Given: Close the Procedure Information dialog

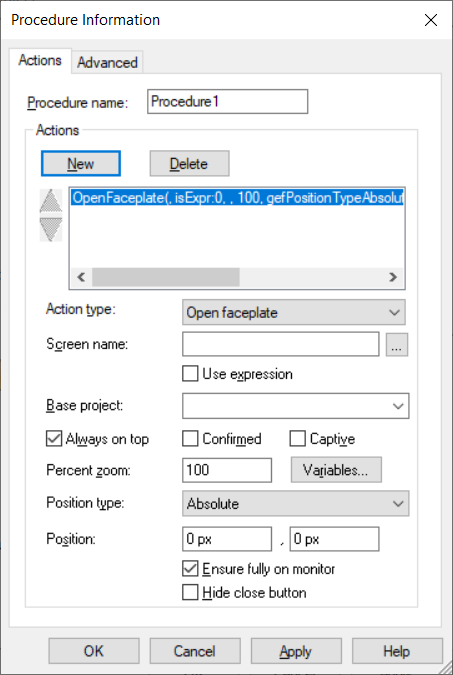Looking at the screenshot, I should coord(431,20).
